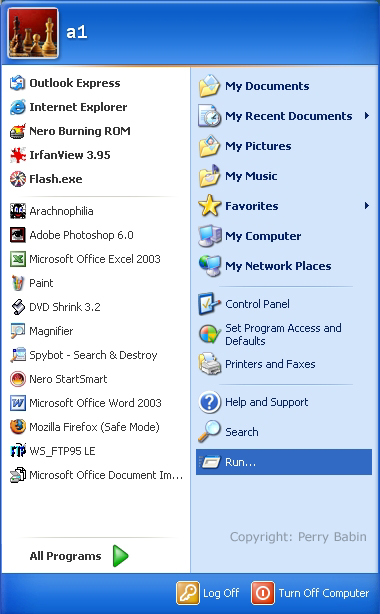Image resolution: width=380 pixels, height=614 pixels.
Task: Open Help and Support text link
Action: click(266, 402)
